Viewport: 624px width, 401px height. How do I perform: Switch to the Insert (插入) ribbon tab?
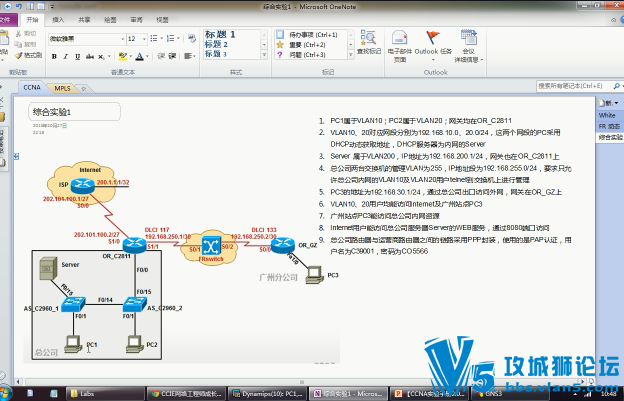pos(57,19)
